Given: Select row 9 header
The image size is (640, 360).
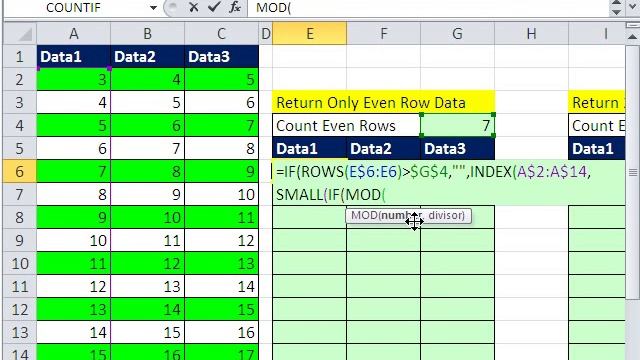Looking at the screenshot, I should (20, 240).
